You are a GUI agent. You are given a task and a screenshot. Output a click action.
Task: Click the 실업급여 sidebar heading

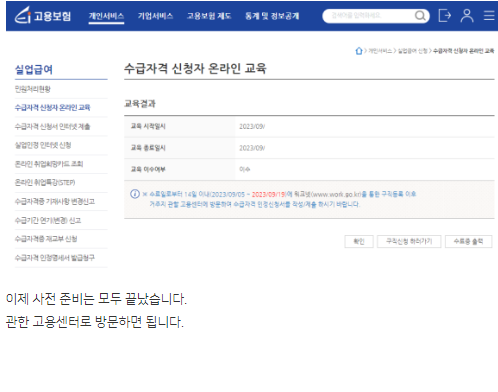[x=34, y=69]
